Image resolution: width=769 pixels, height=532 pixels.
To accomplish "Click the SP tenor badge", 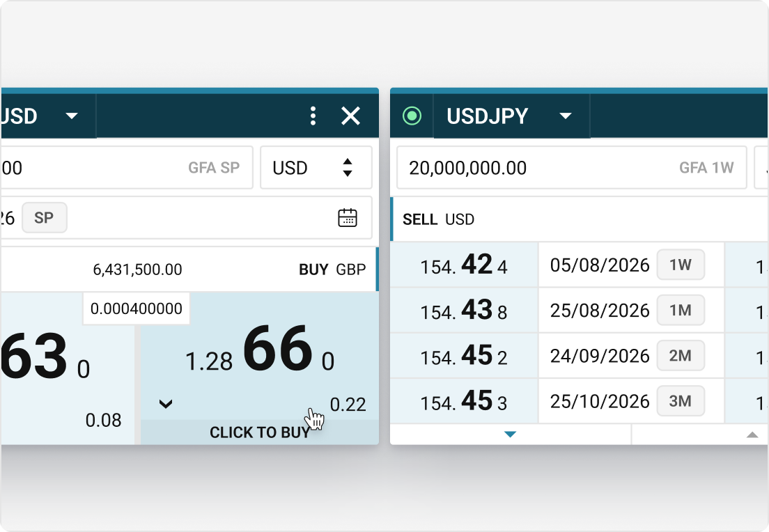I will click(44, 218).
